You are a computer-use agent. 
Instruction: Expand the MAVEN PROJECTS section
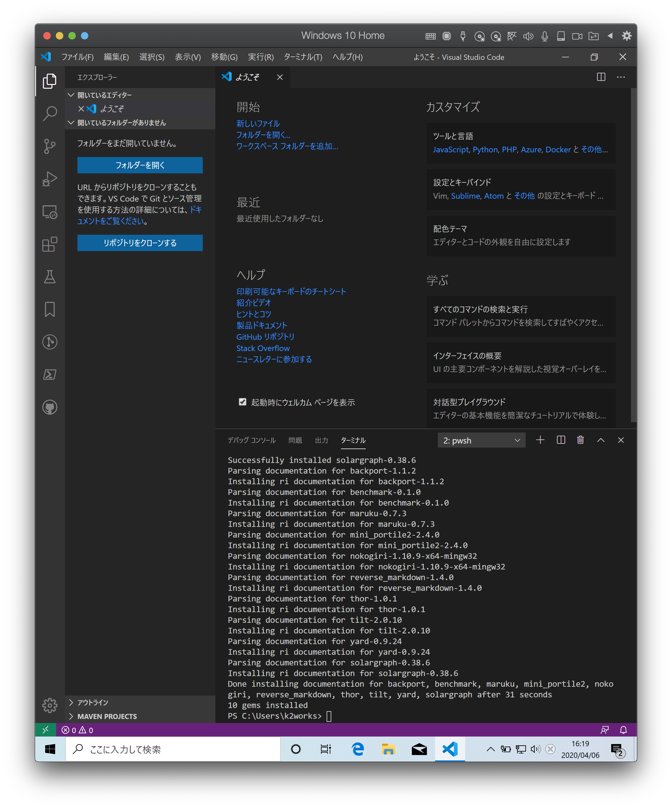107,716
